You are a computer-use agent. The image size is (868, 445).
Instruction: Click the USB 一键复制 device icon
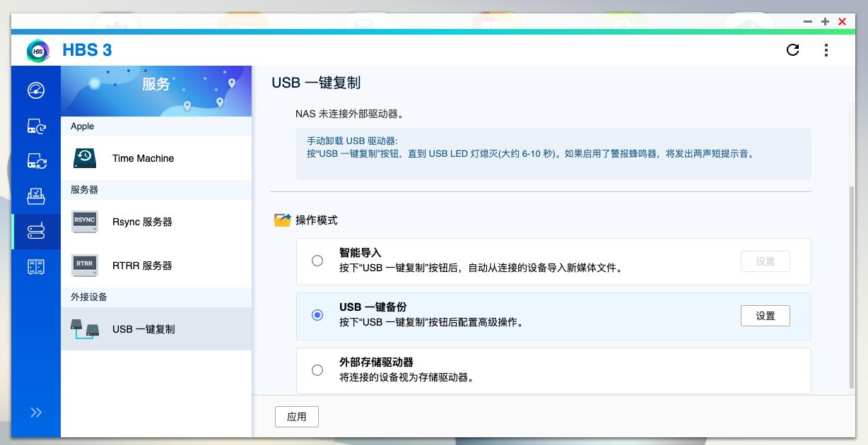pyautogui.click(x=84, y=328)
